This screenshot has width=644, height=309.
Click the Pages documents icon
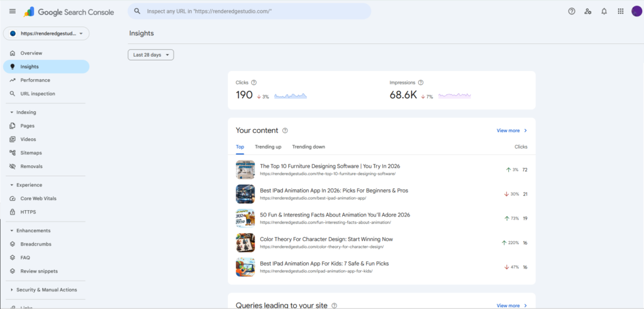[13, 126]
